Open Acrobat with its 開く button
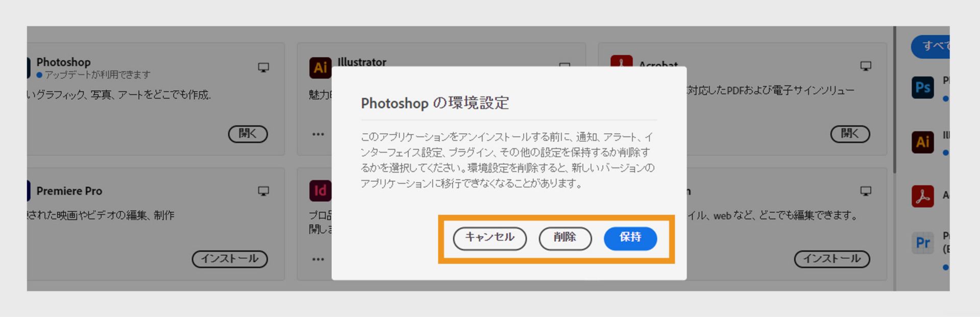 [850, 134]
